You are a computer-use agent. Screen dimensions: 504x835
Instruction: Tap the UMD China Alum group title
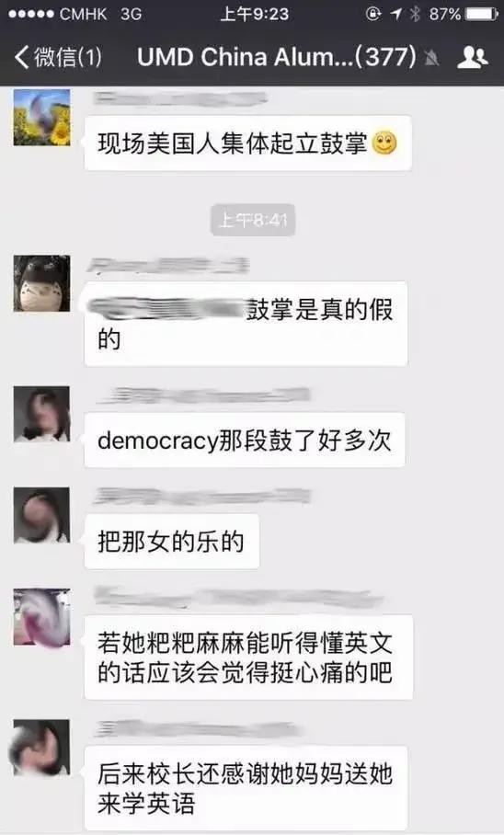277,57
